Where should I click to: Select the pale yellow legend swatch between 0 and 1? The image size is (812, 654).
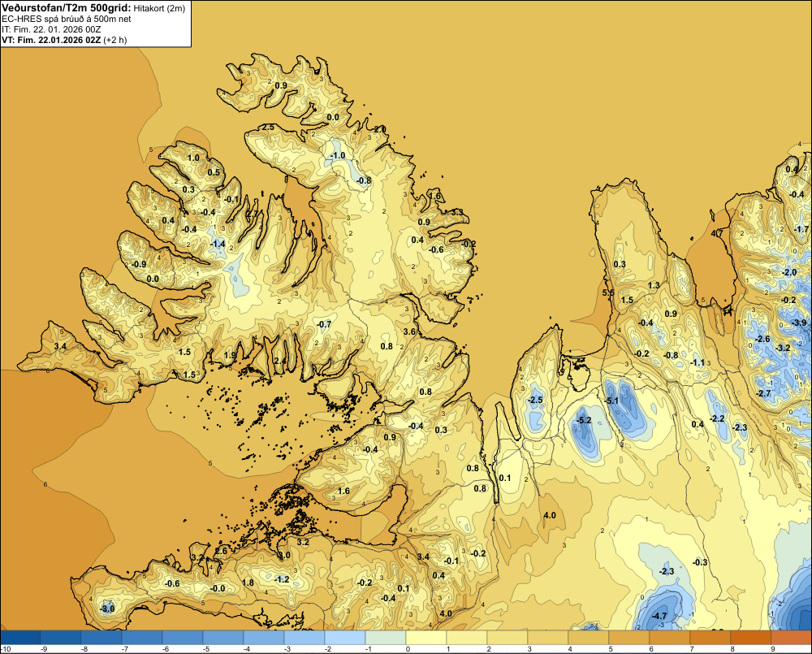point(426,637)
